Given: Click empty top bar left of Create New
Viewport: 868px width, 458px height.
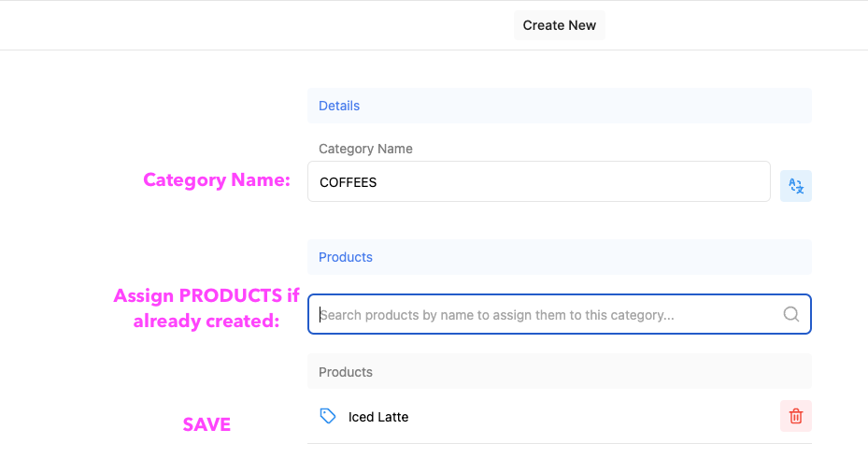Looking at the screenshot, I should [255, 25].
